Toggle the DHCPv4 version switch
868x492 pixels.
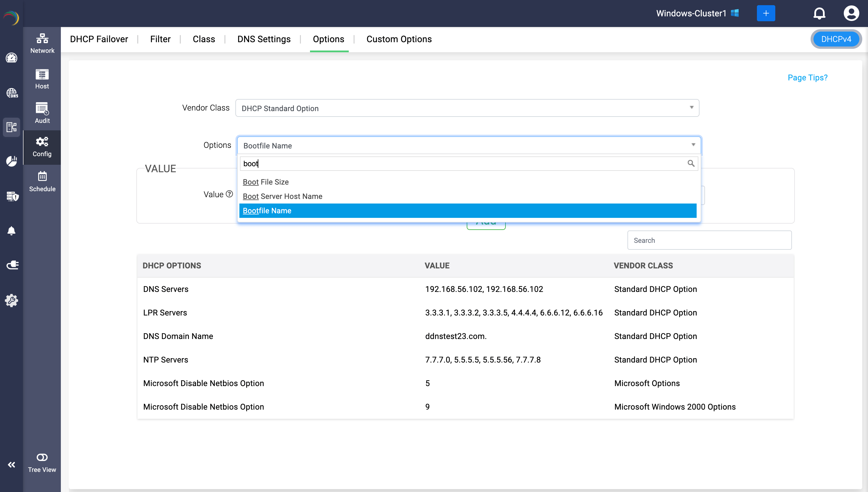(x=836, y=39)
